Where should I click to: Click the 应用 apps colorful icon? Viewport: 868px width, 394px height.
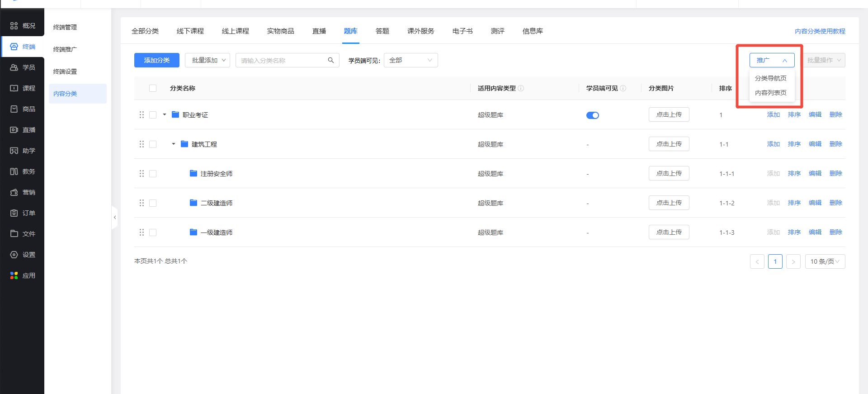tap(14, 275)
